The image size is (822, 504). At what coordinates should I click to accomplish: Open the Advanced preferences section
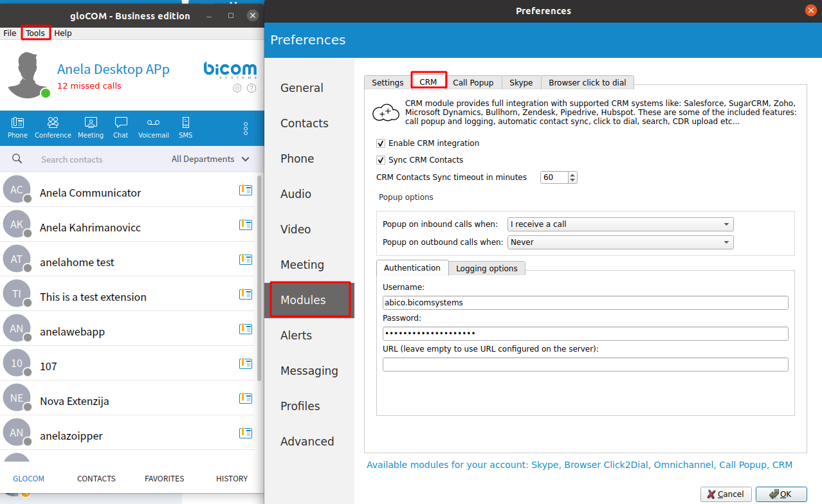click(309, 442)
